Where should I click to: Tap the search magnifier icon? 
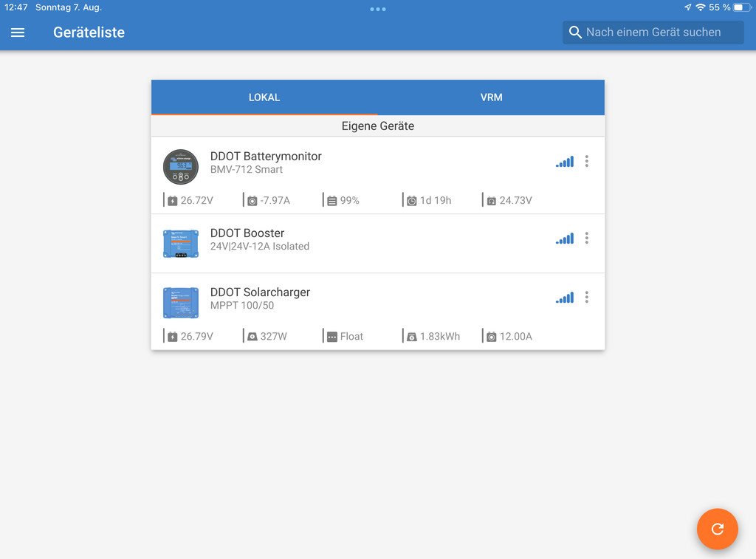[x=575, y=32]
